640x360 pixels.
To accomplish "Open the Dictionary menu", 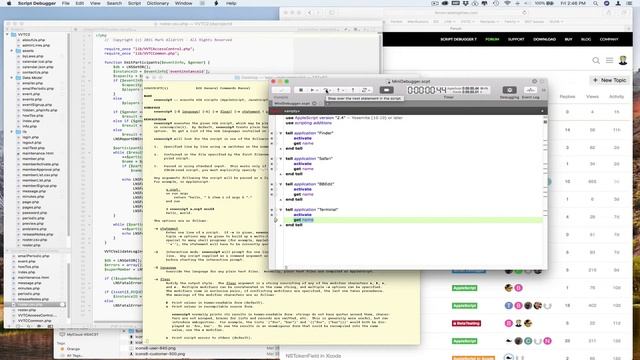I will point(158,3).
